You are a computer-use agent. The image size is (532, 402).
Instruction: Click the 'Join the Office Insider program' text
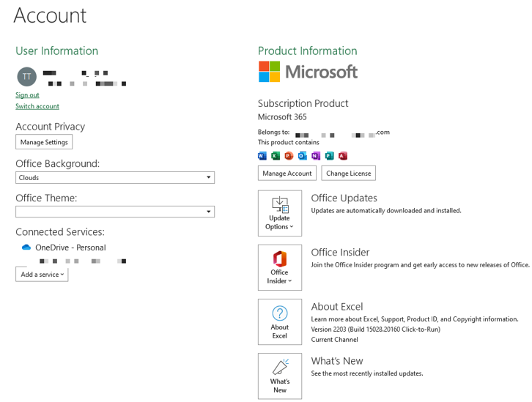(420, 265)
